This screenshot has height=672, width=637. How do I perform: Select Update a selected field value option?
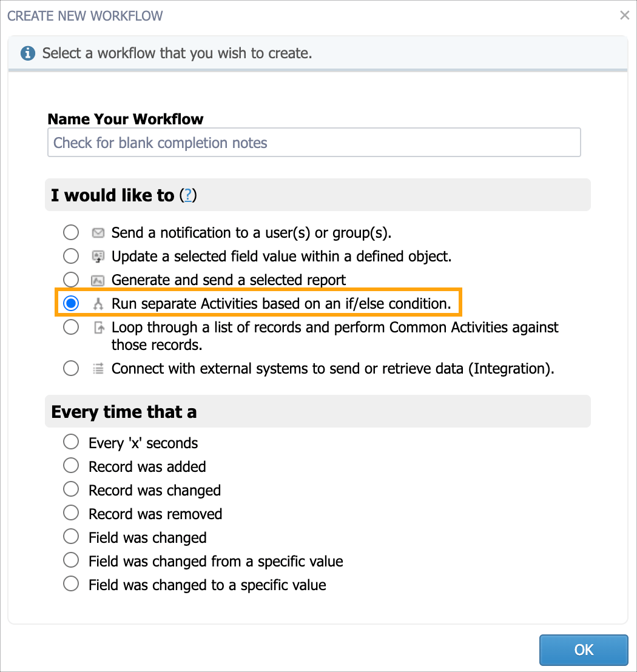(x=71, y=257)
